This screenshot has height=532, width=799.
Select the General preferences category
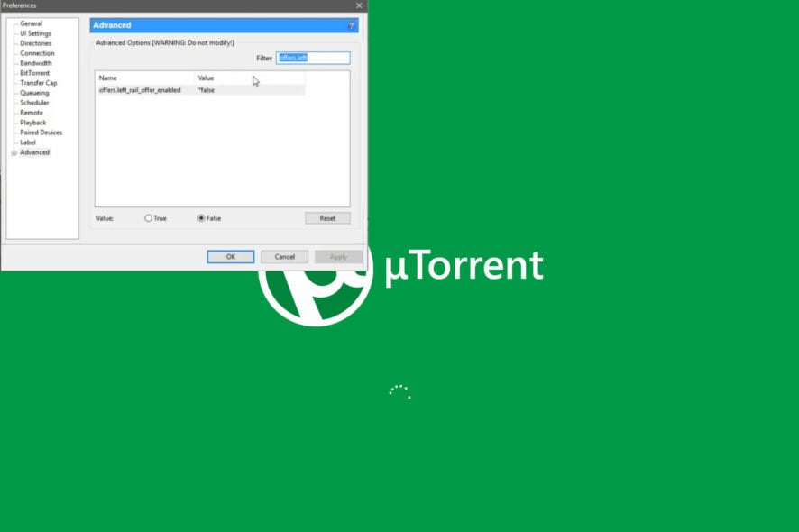tap(32, 23)
